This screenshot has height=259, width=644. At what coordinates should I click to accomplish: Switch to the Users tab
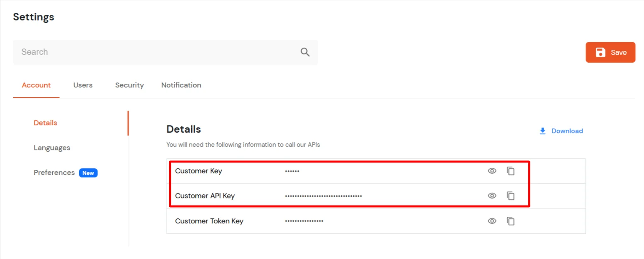click(x=83, y=85)
